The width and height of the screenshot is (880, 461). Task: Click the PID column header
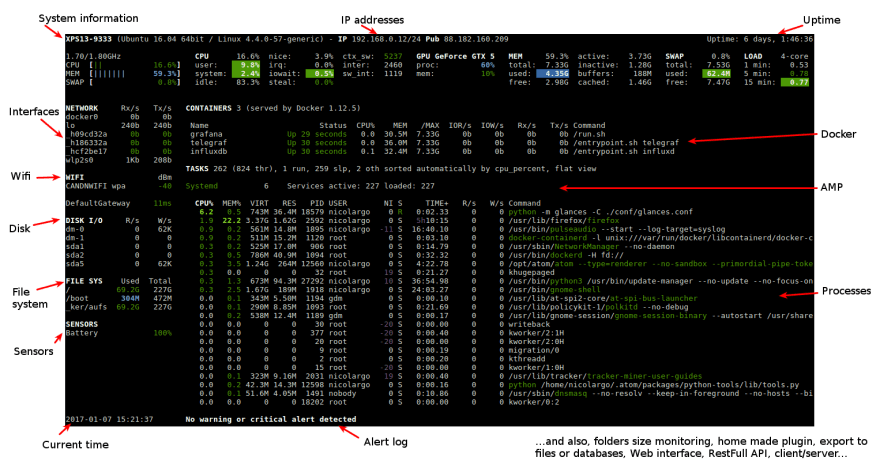click(317, 203)
